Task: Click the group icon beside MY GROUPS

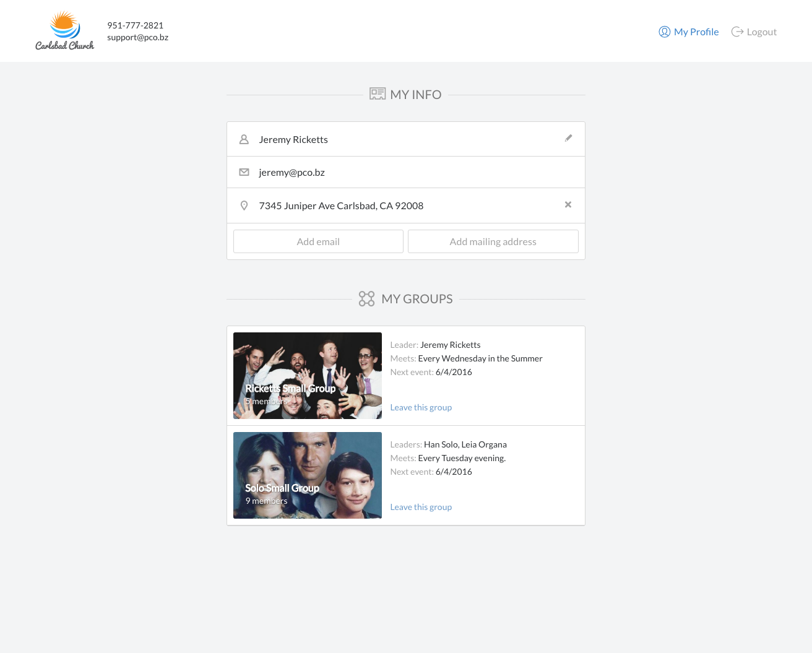Action: (366, 298)
